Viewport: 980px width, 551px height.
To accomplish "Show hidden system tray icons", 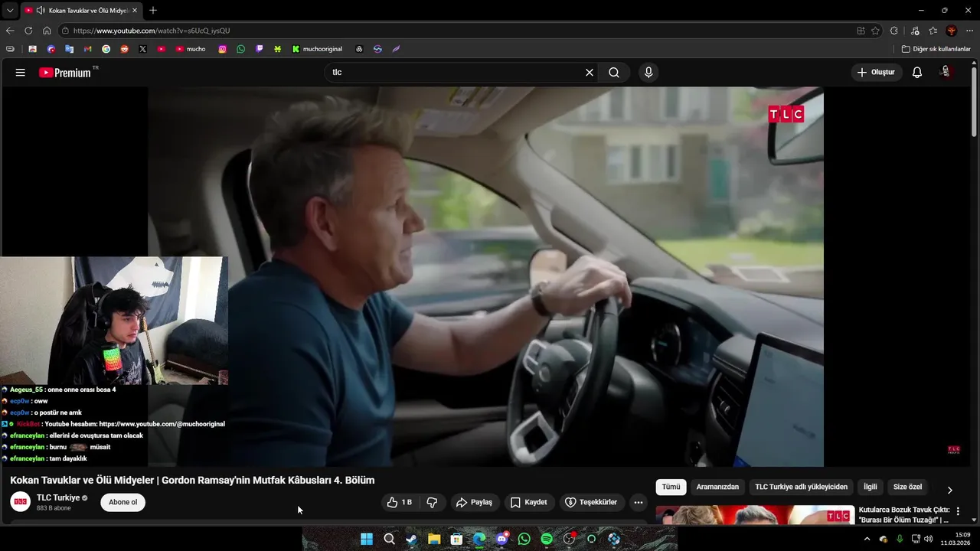I will (x=867, y=539).
